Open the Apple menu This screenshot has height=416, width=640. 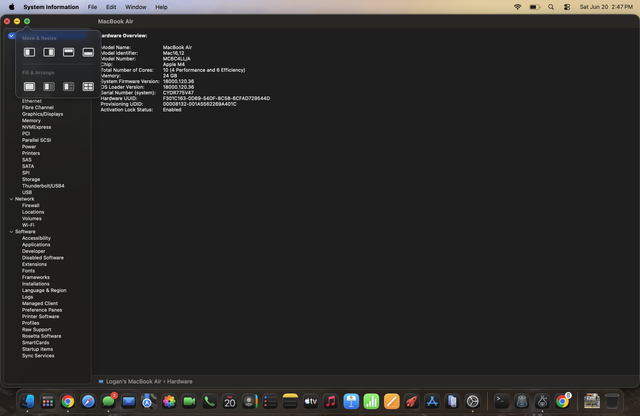coord(12,7)
